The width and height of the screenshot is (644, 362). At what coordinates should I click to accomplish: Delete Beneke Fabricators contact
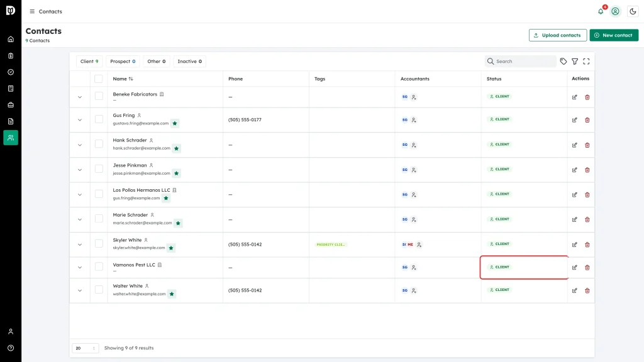(587, 97)
